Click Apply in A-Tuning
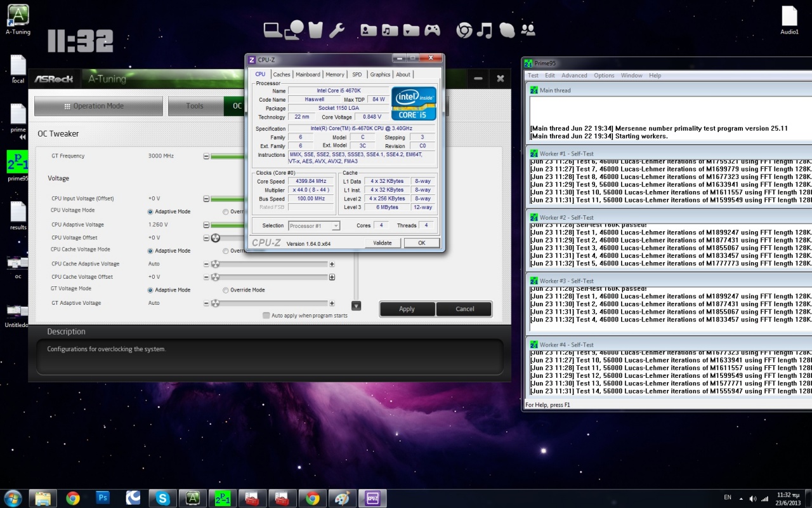Image resolution: width=812 pixels, height=508 pixels. [407, 309]
